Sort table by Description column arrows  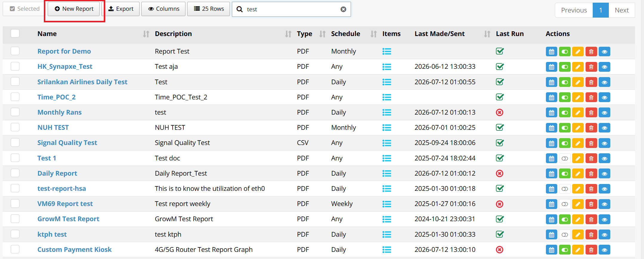tap(288, 34)
